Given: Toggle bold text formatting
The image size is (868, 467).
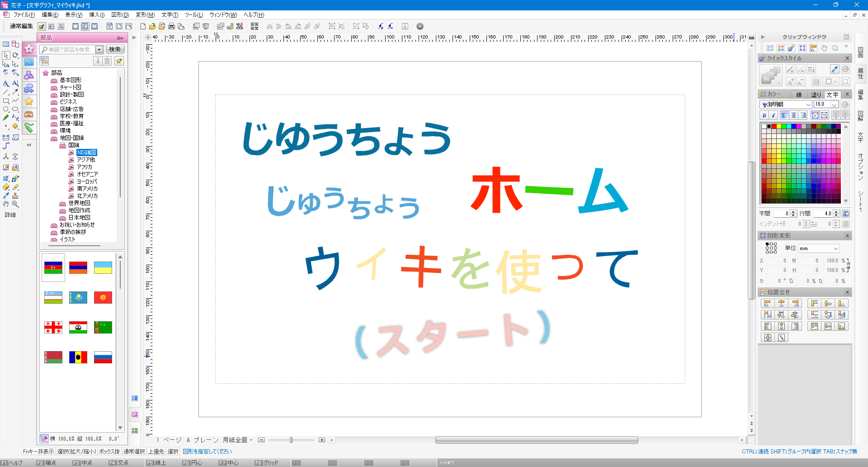Looking at the screenshot, I should click(x=764, y=115).
